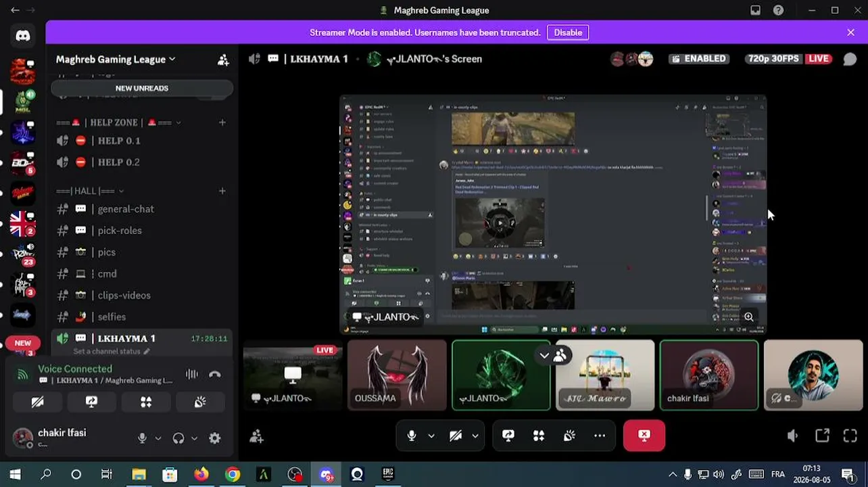
Task: Open soundboard in Voice Connected panel
Action: pos(200,402)
